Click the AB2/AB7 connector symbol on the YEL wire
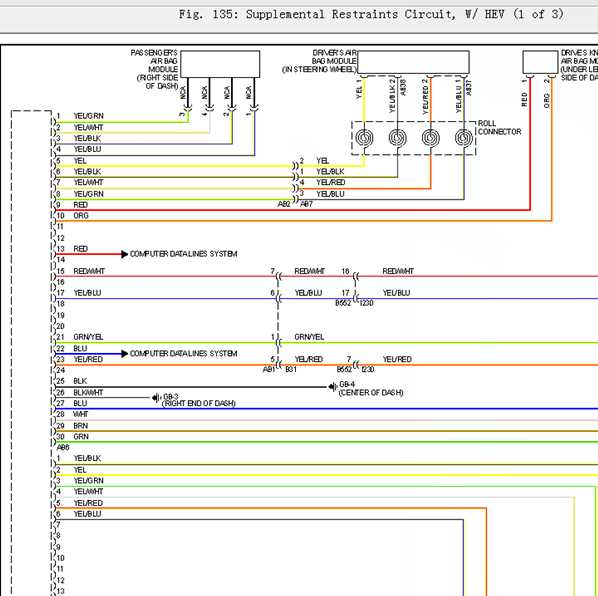The width and height of the screenshot is (598, 596). pyautogui.click(x=295, y=166)
